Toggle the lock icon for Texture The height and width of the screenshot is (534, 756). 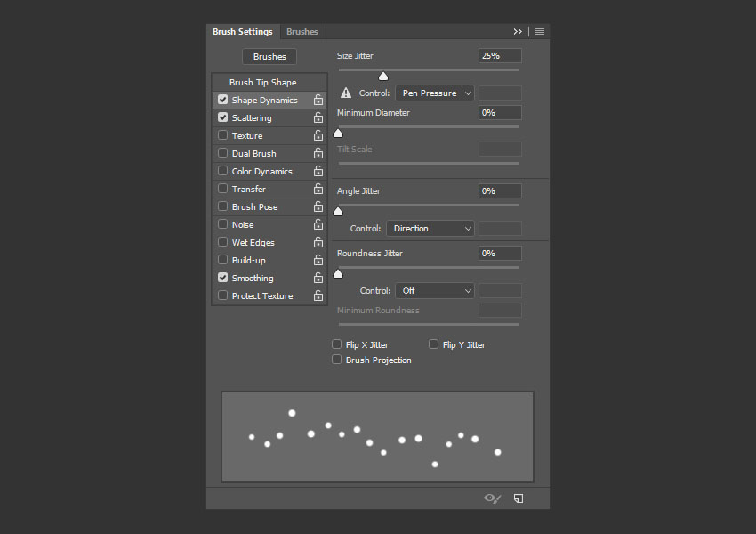(x=318, y=136)
